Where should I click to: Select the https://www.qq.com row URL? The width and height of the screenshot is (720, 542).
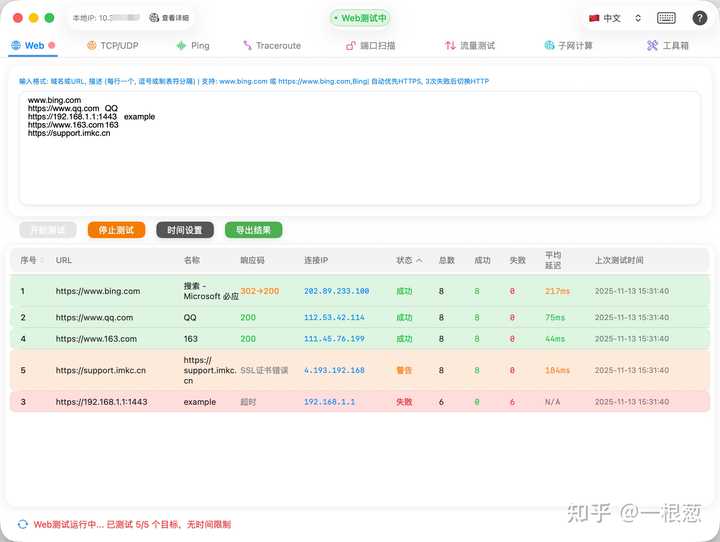(94, 317)
